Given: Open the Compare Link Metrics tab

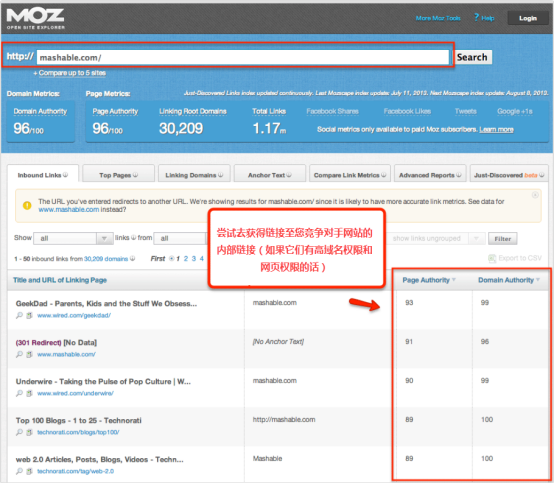Looking at the screenshot, I should [350, 174].
